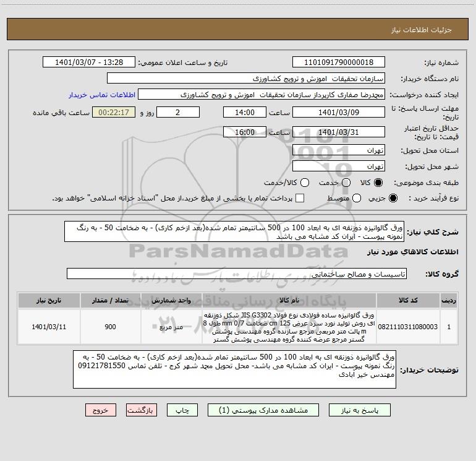
Task: Click the remaining days field showing 2
Action: [x=178, y=112]
